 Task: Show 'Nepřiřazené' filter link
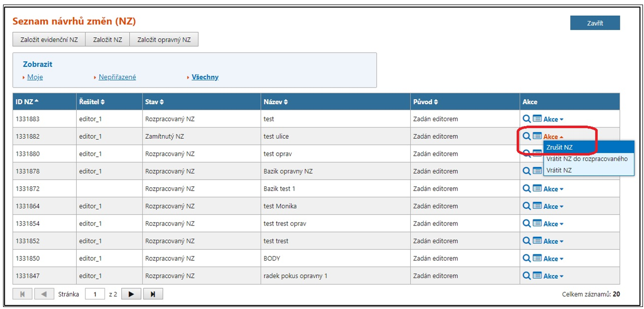tap(117, 77)
